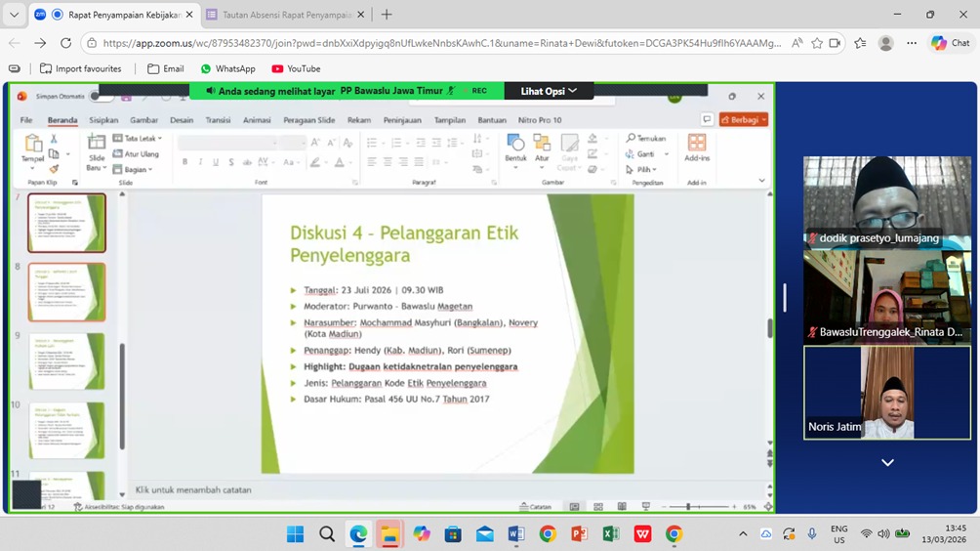Click the Format Painter brush icon
Image resolution: width=980 pixels, height=551 pixels.
[54, 169]
